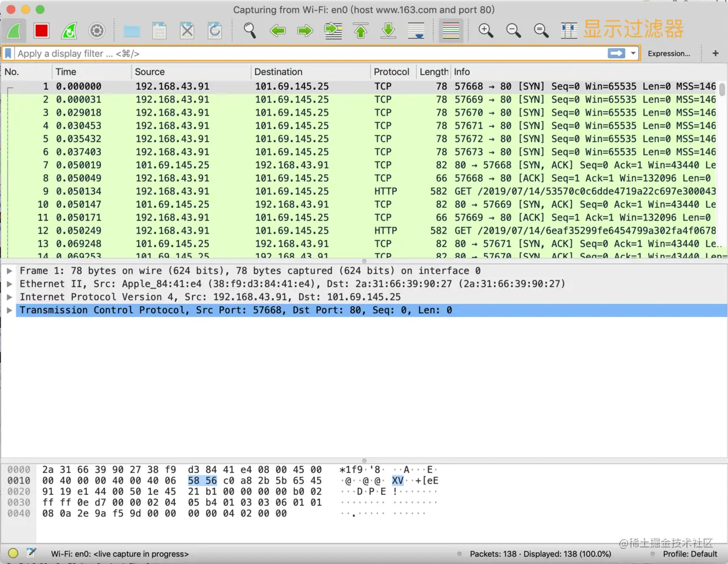The height and width of the screenshot is (564, 728).
Task: Close the capture file from toolbar
Action: coord(187,31)
